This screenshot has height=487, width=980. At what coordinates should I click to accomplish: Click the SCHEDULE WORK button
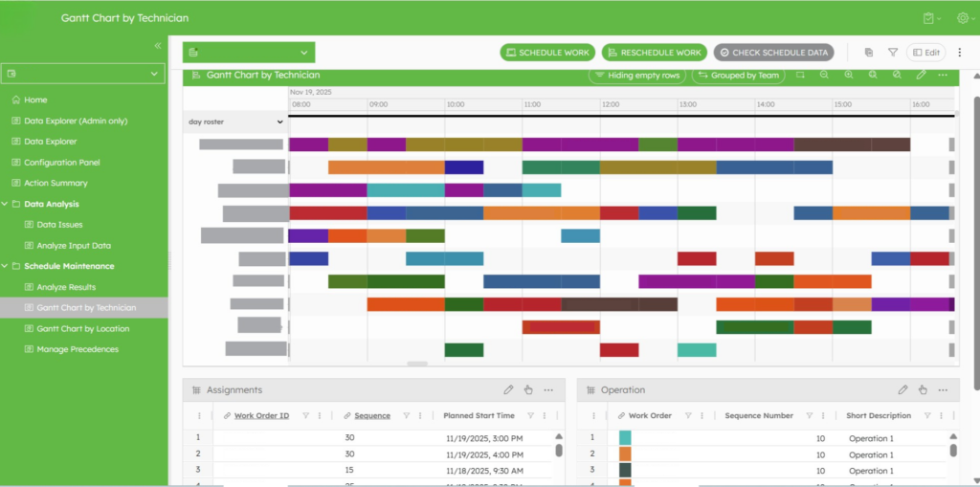[x=547, y=53]
